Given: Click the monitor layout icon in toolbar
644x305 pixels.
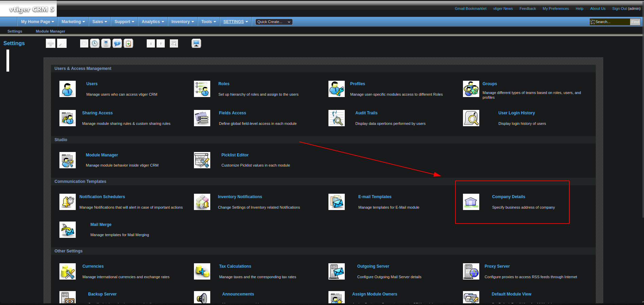Looking at the screenshot, I should coord(196,43).
